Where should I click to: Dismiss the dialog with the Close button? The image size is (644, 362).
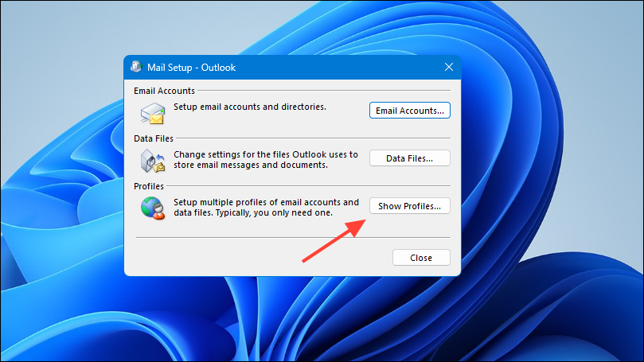coord(421,257)
